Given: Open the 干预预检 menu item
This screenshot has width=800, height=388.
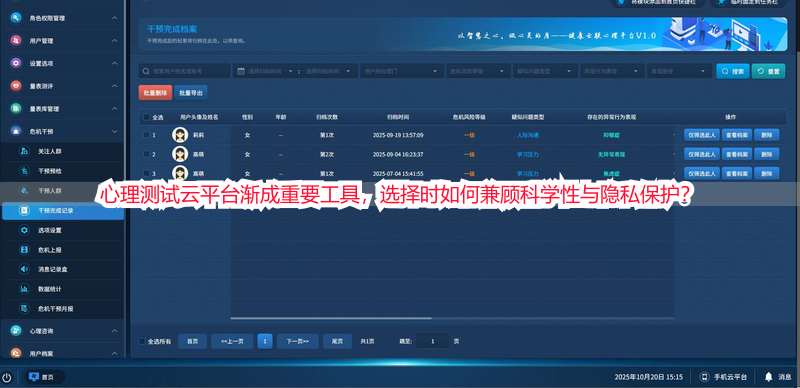Looking at the screenshot, I should pyautogui.click(x=62, y=171).
